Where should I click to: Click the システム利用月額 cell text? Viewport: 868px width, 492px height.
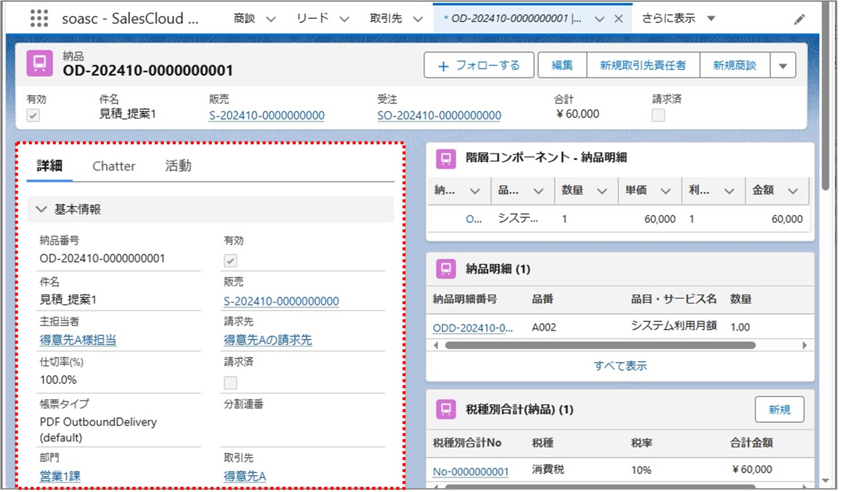click(x=674, y=326)
